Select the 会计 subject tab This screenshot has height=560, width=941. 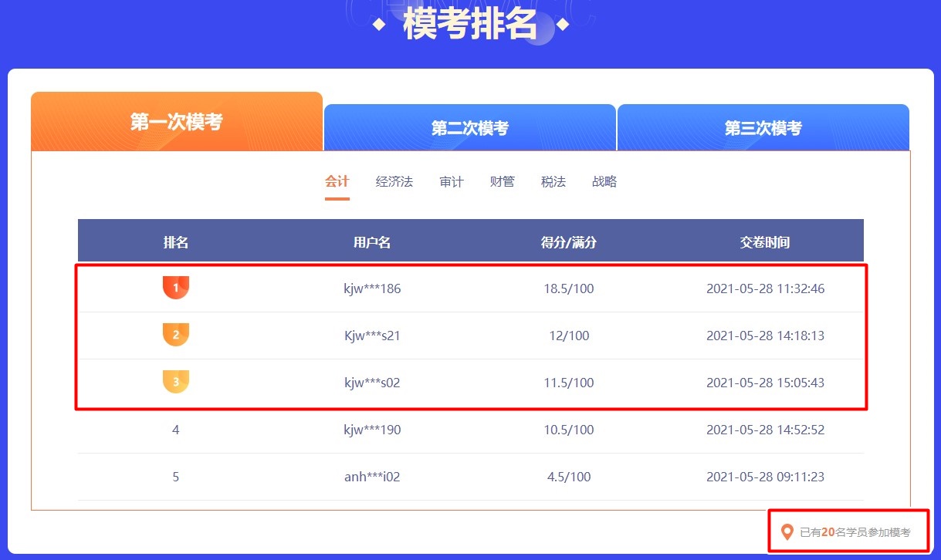click(x=337, y=180)
